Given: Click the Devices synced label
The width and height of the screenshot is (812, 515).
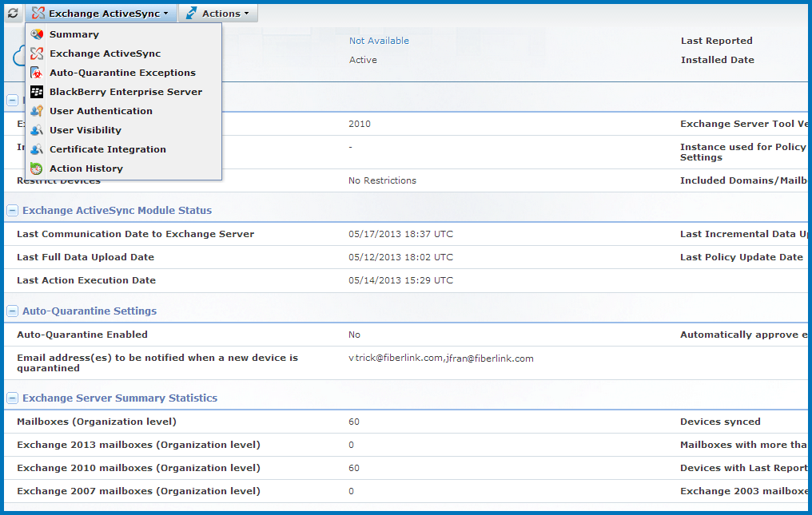Looking at the screenshot, I should coord(720,422).
